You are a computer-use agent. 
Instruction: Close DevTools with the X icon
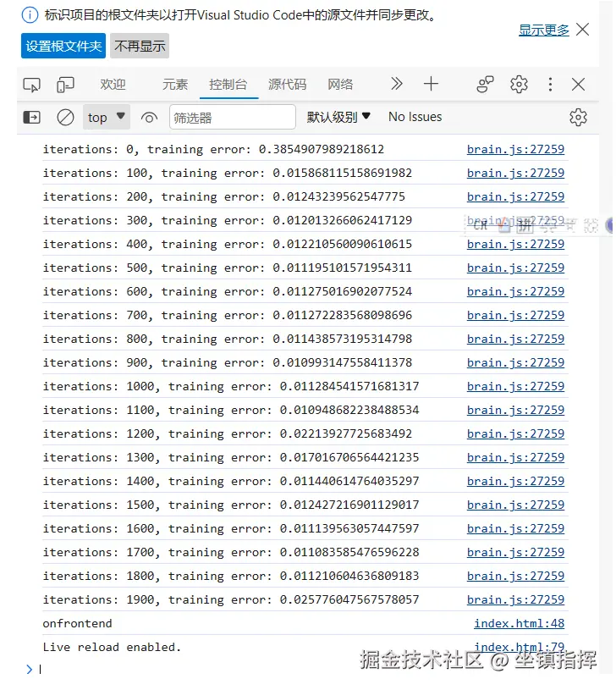[578, 84]
